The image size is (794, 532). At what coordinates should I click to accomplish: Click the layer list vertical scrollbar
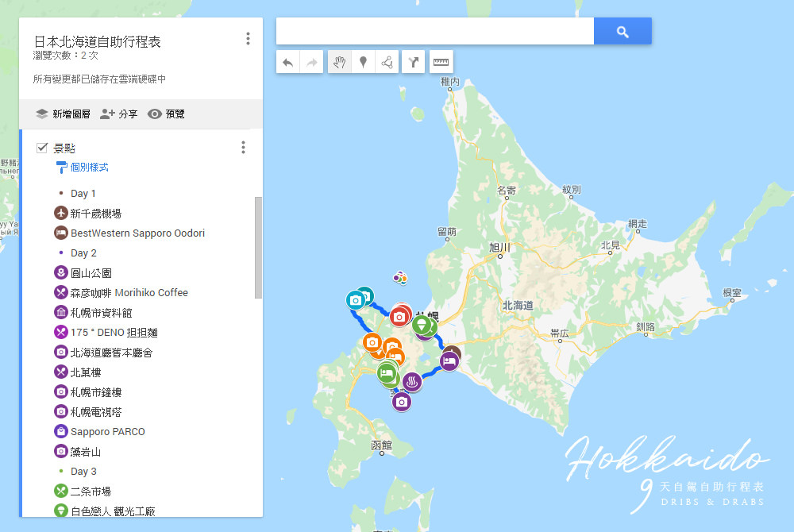(258, 248)
